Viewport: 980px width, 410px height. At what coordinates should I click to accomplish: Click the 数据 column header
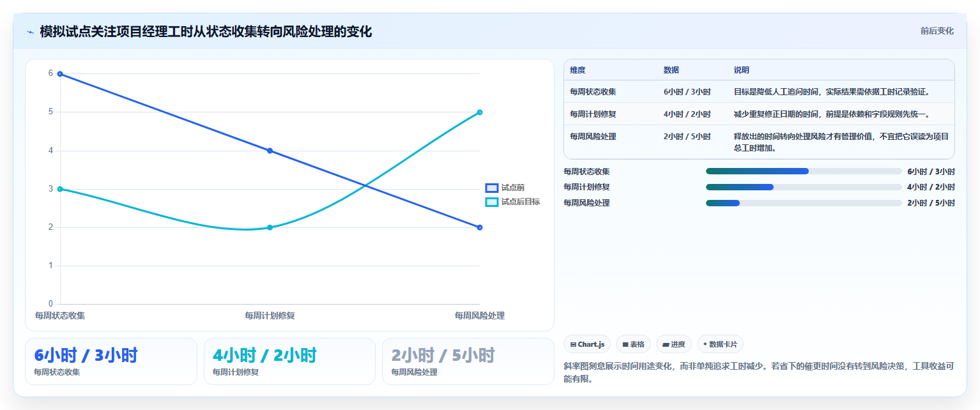pos(671,70)
